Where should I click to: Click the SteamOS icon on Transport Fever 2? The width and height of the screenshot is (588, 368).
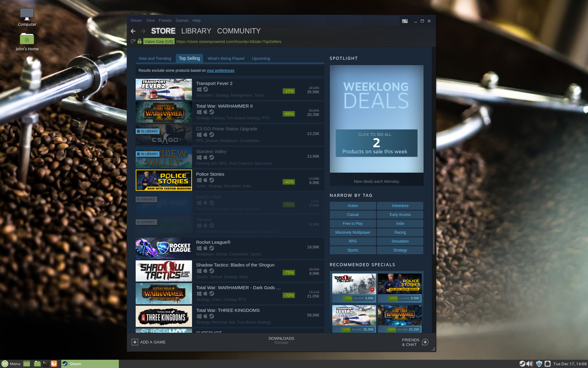(205, 89)
